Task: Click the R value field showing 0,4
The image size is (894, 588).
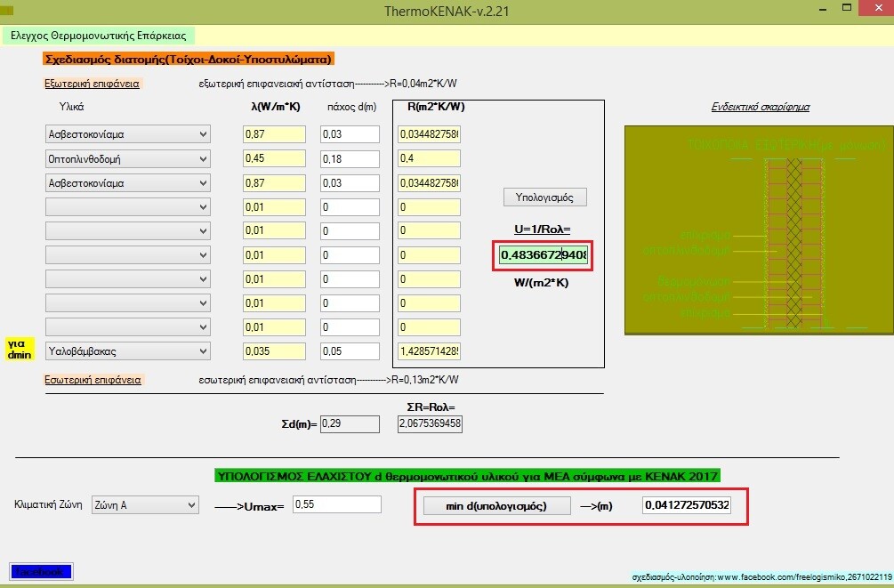Action: point(429,158)
